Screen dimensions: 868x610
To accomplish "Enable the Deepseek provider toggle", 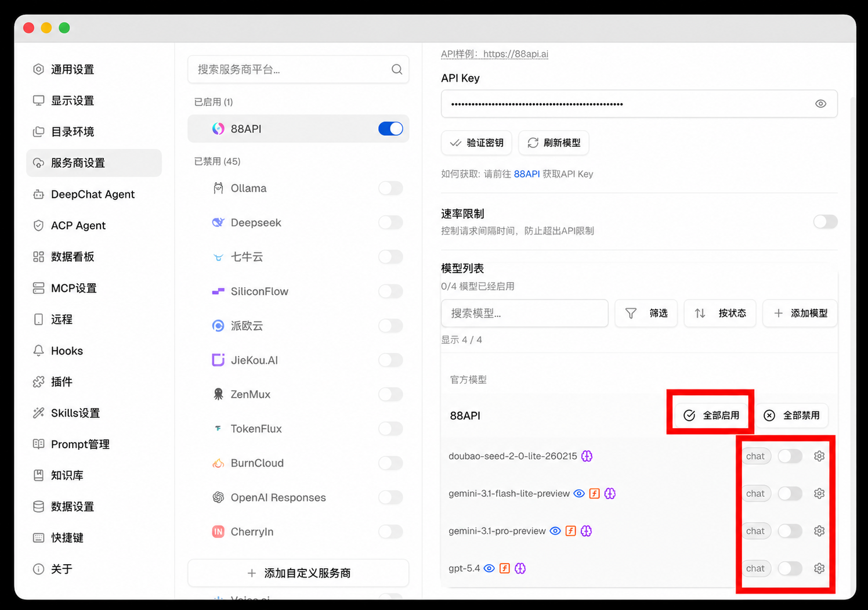I will [x=390, y=222].
